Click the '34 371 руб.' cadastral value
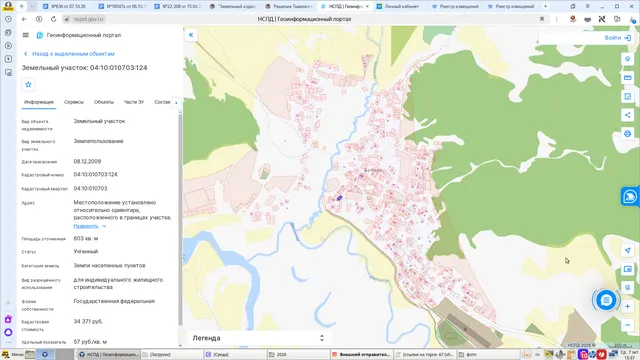The height and width of the screenshot is (360, 640). click(88, 322)
